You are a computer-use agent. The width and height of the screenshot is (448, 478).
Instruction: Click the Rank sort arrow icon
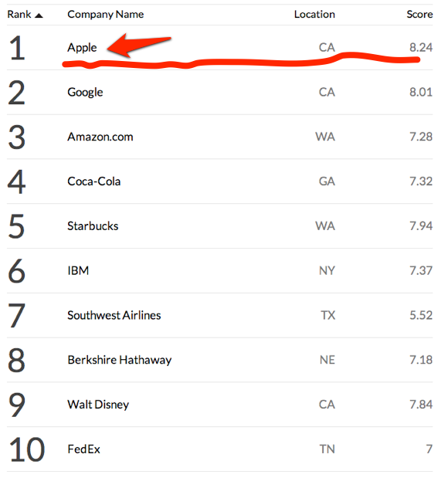39,15
